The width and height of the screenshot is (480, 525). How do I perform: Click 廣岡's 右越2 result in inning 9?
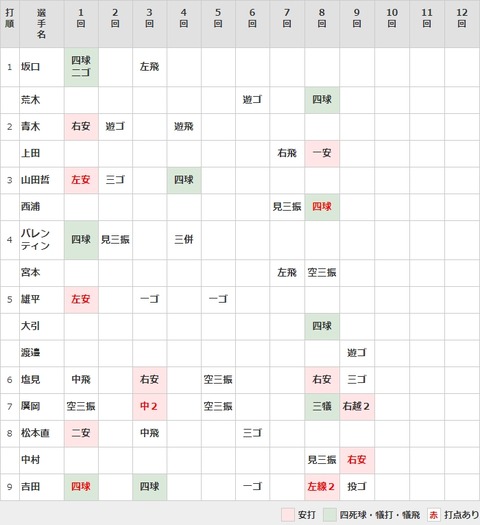(x=356, y=406)
